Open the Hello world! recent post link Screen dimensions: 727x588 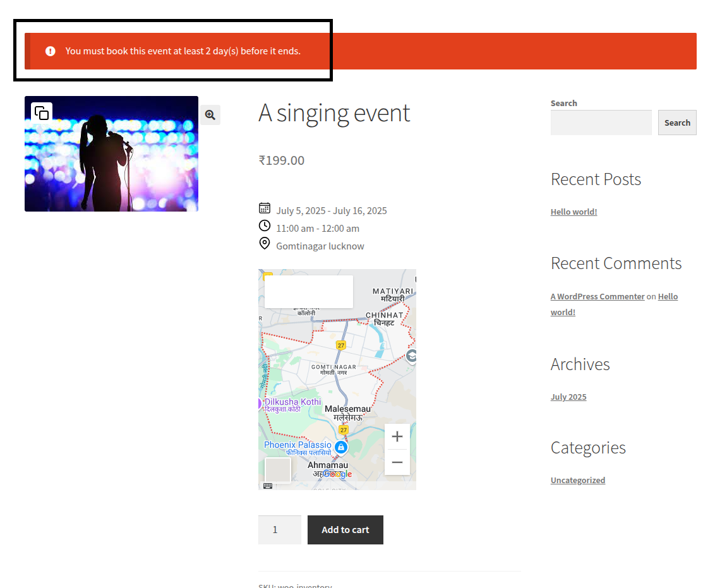pos(574,212)
